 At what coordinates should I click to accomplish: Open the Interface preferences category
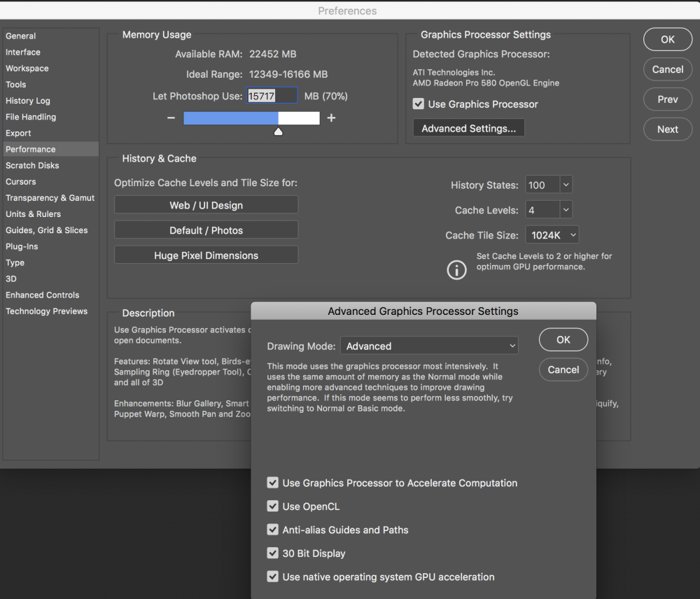23,52
